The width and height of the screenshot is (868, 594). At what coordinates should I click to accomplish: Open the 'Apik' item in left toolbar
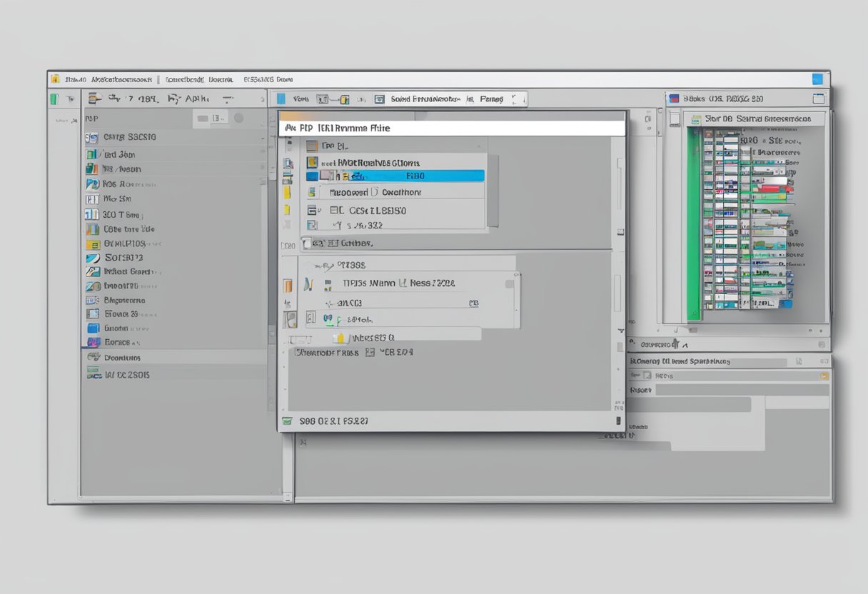(x=191, y=99)
